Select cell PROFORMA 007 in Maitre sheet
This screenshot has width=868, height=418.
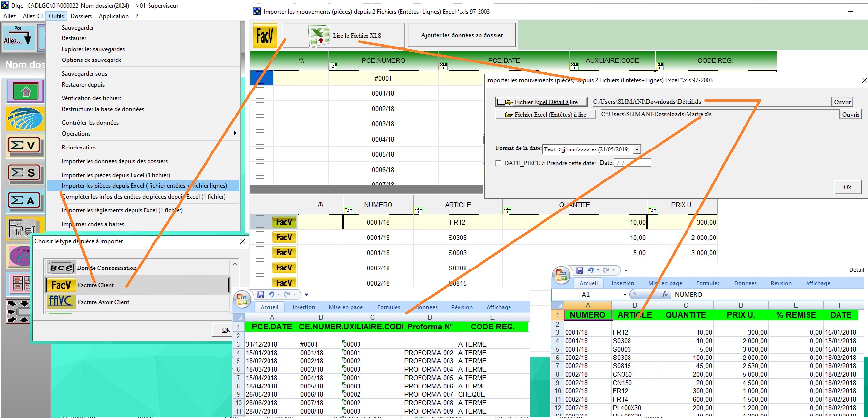tap(429, 394)
